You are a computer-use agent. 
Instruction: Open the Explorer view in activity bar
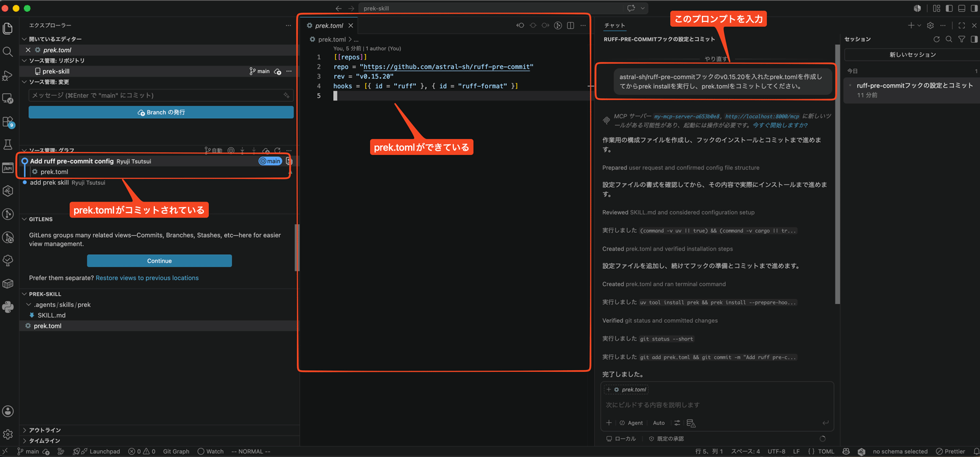pos(8,29)
